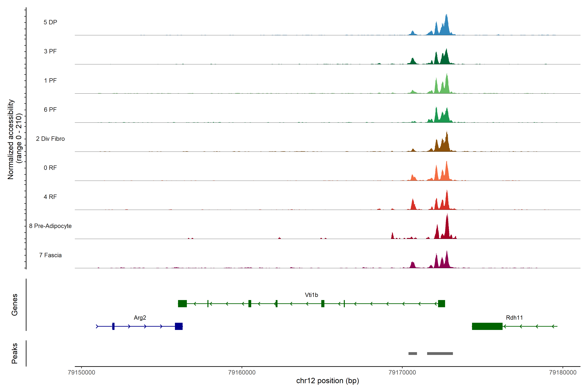Click the chr12 position axis title

coord(327,381)
